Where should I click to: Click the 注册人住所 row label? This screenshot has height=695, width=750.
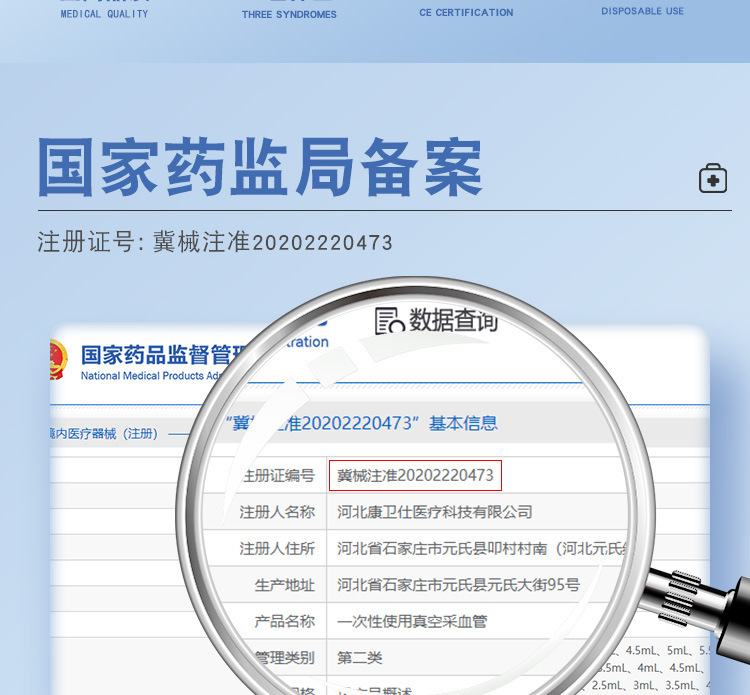277,548
